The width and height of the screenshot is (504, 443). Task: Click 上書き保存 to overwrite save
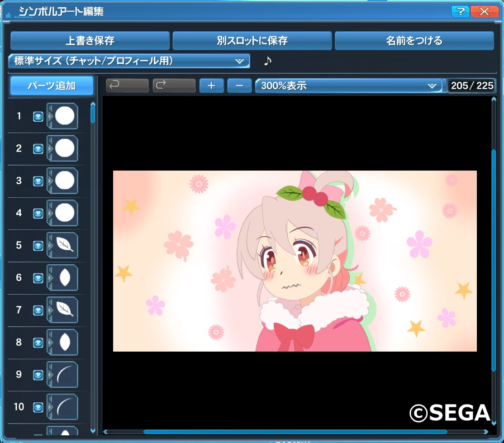[90, 41]
